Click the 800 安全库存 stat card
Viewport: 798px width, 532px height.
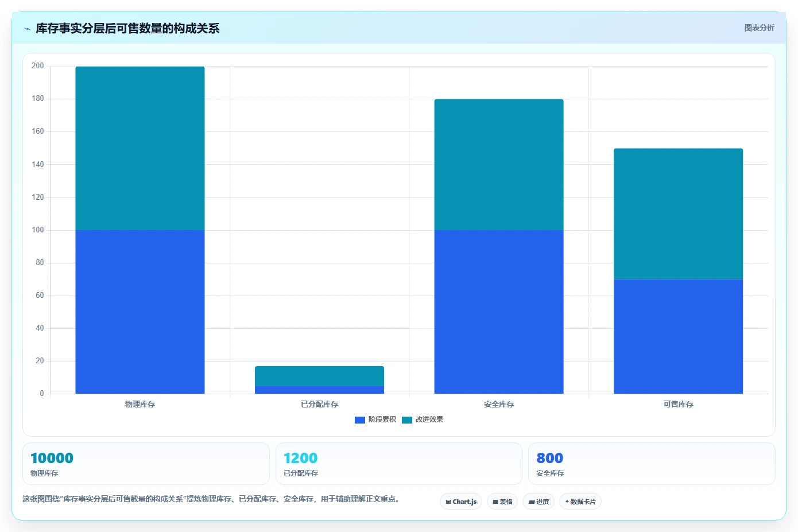pyautogui.click(x=652, y=464)
